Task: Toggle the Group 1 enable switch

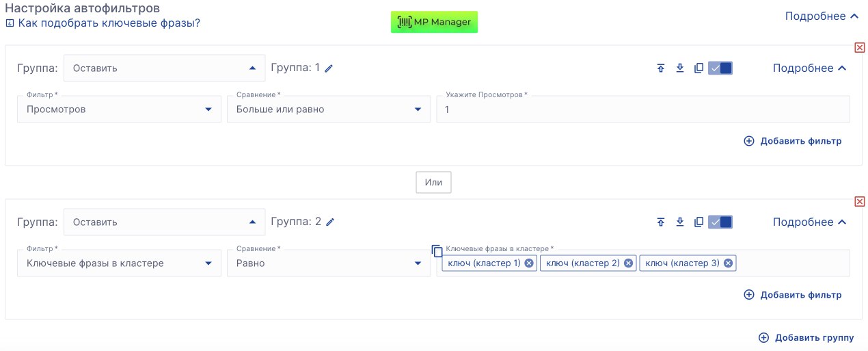Action: click(720, 68)
